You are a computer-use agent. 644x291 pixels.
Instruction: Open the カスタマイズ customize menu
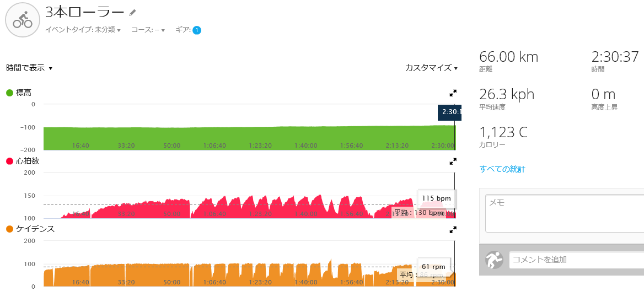[431, 68]
